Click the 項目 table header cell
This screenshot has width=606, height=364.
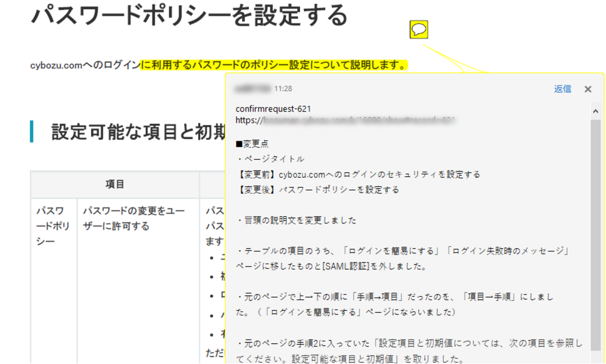(115, 185)
